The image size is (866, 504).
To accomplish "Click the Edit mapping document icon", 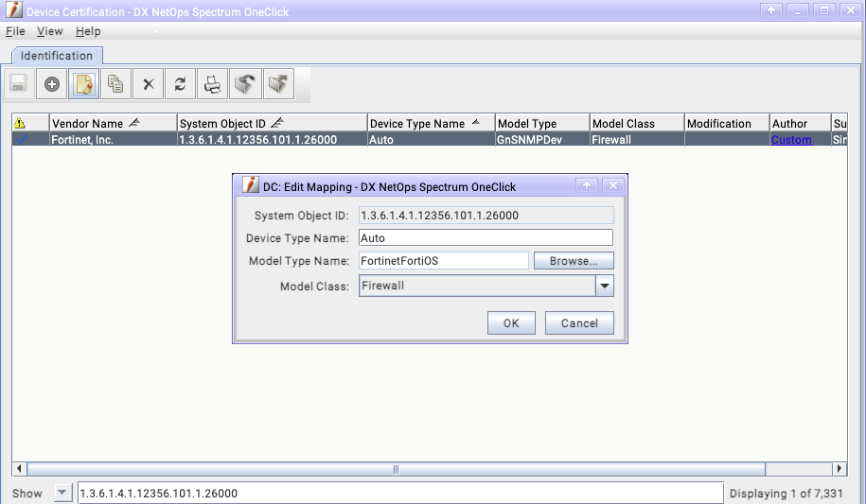I will (84, 84).
